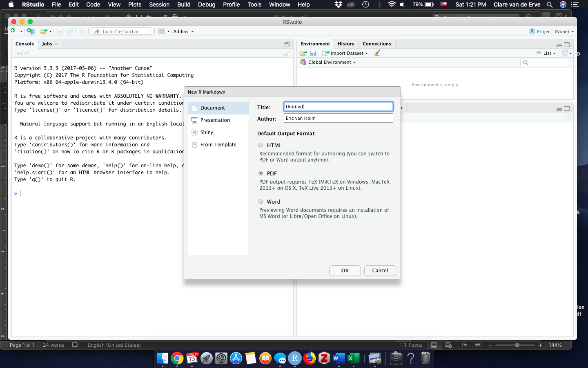Click the save workspace floppy disk icon
Screen dimensions: 588x368
(313, 53)
